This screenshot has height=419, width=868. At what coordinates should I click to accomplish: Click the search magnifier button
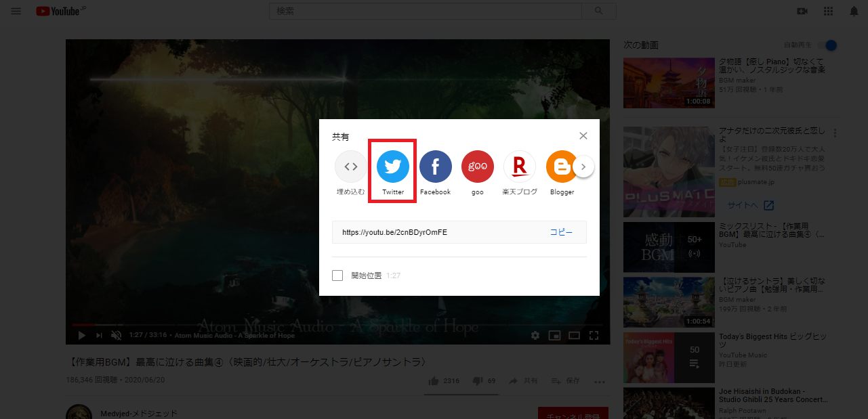pyautogui.click(x=598, y=11)
